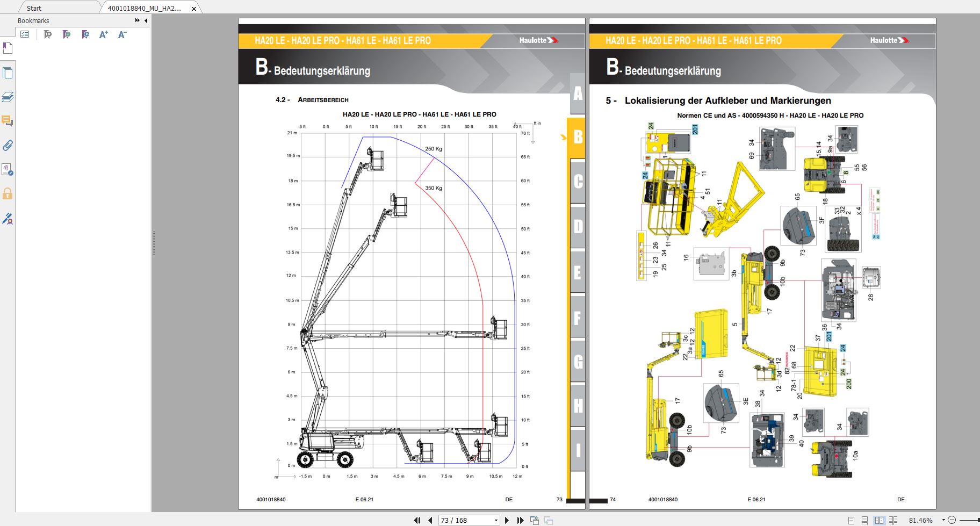Open the page number dropdown
Image resolution: width=980 pixels, height=526 pixels.
[496, 520]
